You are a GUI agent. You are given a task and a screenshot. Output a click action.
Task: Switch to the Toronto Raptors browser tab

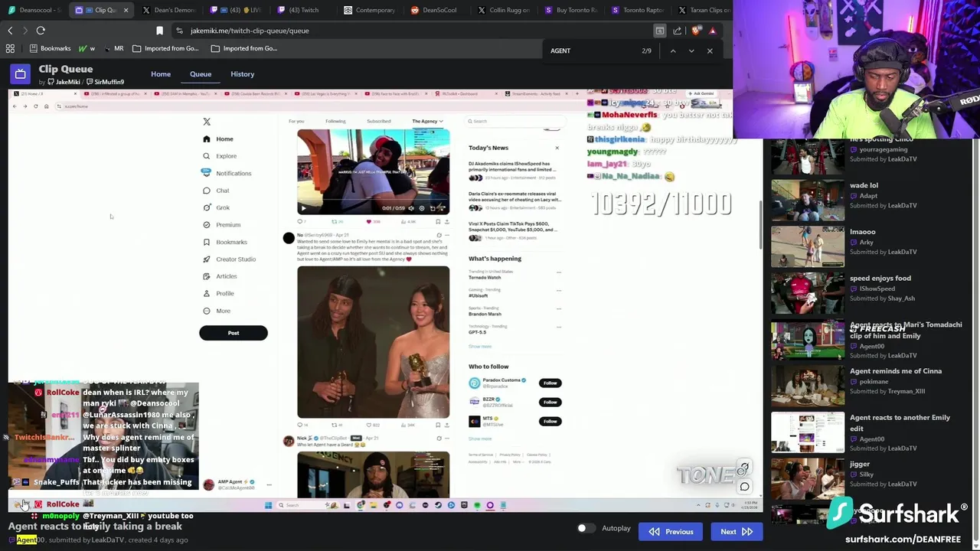pyautogui.click(x=638, y=10)
